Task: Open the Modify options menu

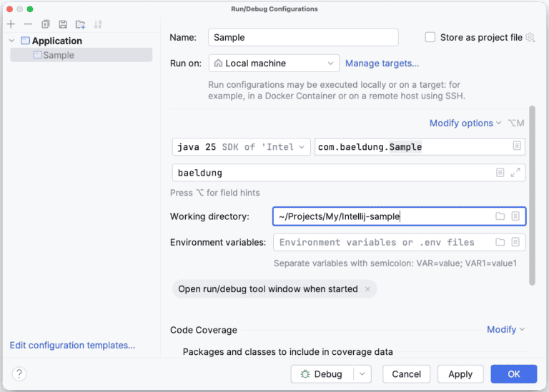Action: click(465, 123)
